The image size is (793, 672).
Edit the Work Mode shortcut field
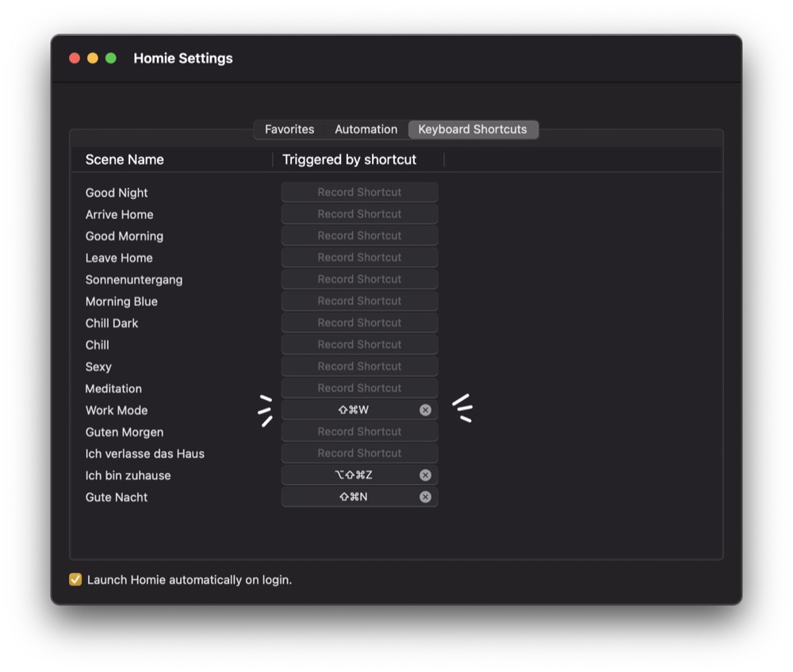coord(354,410)
